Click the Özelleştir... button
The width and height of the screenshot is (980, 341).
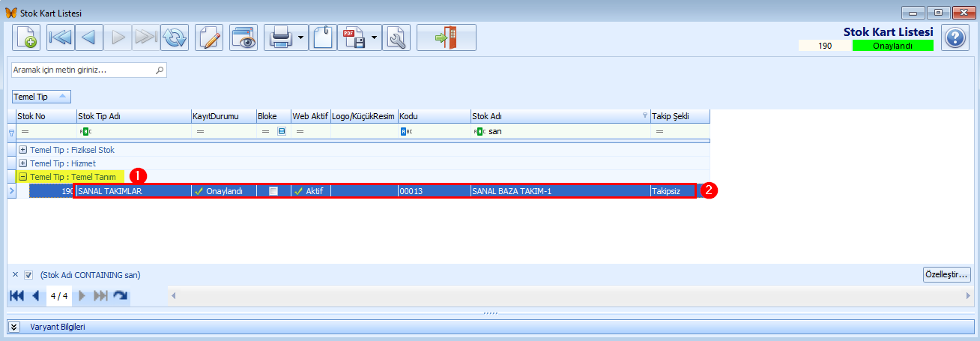pos(947,274)
